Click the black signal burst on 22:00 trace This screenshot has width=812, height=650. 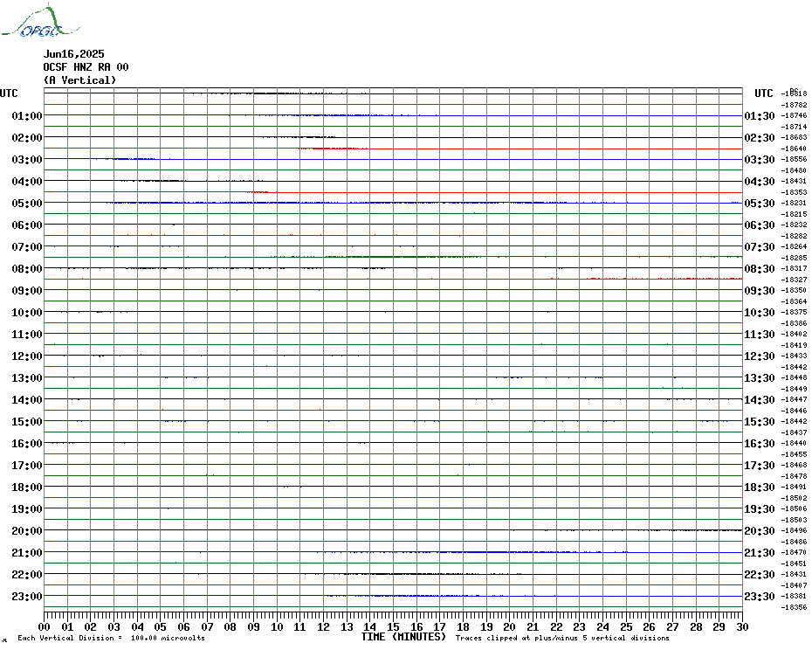pyautogui.click(x=412, y=574)
